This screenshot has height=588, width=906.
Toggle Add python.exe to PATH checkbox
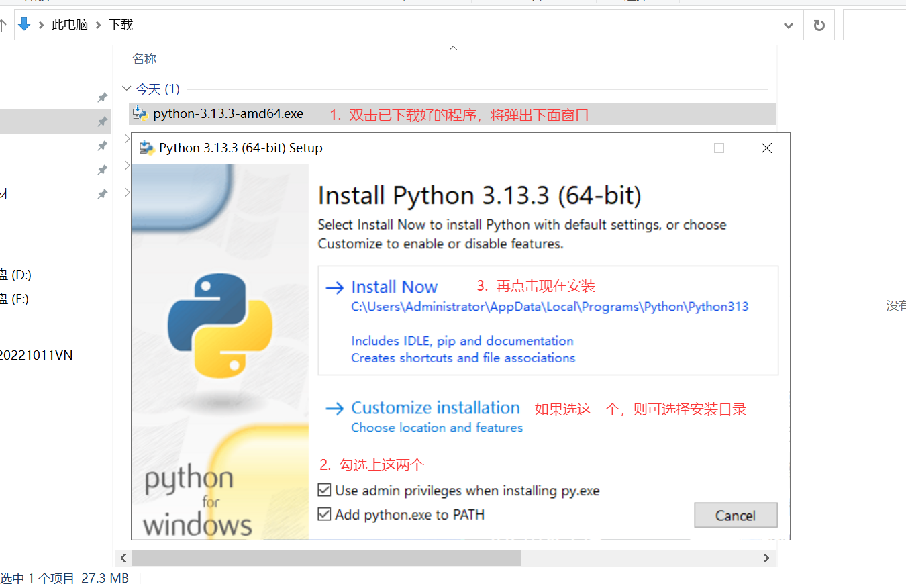325,515
